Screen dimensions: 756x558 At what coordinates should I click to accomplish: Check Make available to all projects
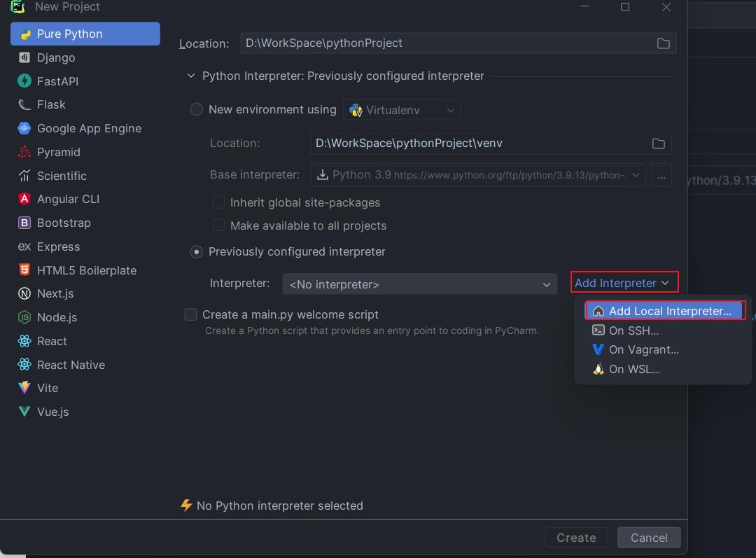[219, 225]
